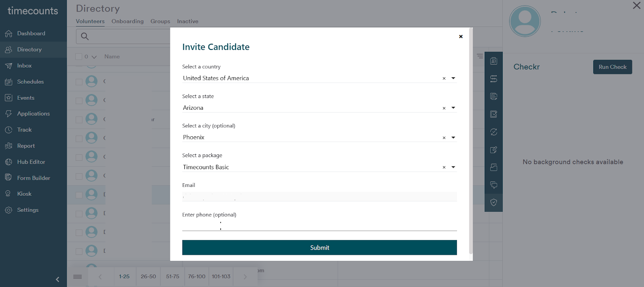Open the edit note icon in the side strip
Image resolution: width=644 pixels, height=287 pixels.
(493, 150)
